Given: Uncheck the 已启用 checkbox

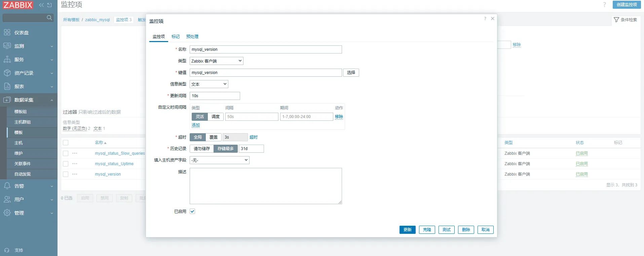Looking at the screenshot, I should [x=192, y=211].
